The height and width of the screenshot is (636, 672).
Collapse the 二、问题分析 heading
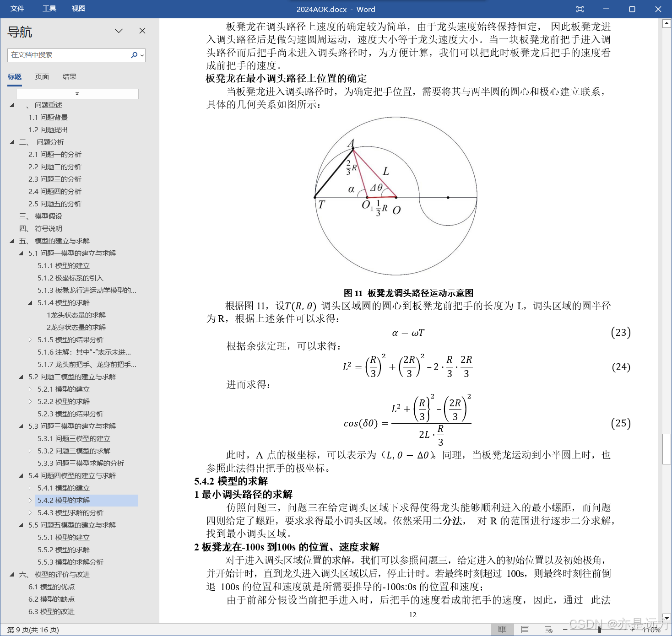coord(12,142)
